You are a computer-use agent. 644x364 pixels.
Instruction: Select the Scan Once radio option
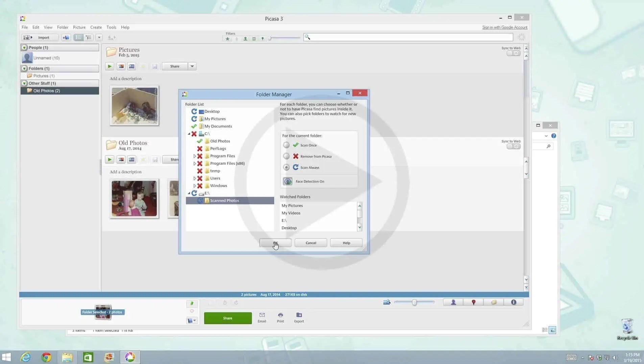286,145
